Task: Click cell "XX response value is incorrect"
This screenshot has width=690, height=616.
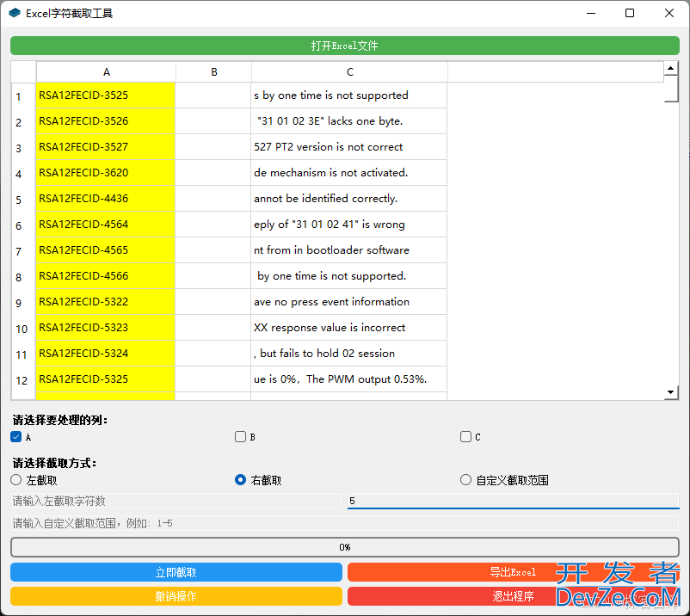Action: point(349,328)
